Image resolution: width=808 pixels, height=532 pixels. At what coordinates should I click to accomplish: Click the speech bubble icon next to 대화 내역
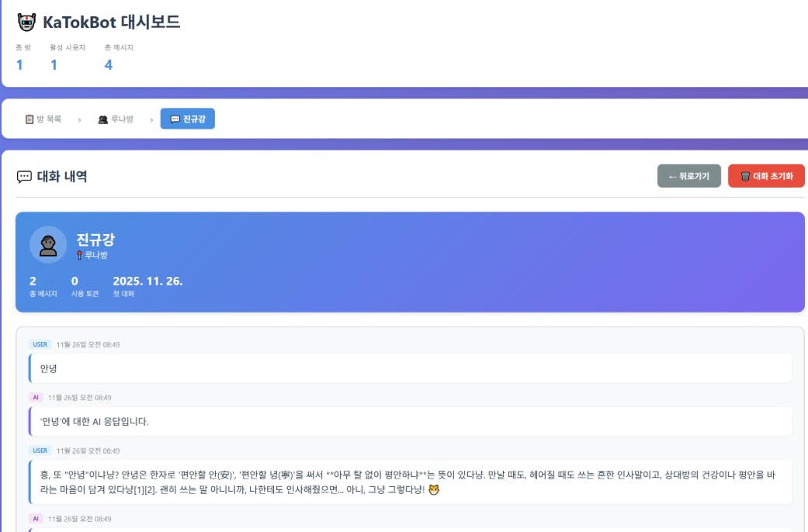click(23, 177)
